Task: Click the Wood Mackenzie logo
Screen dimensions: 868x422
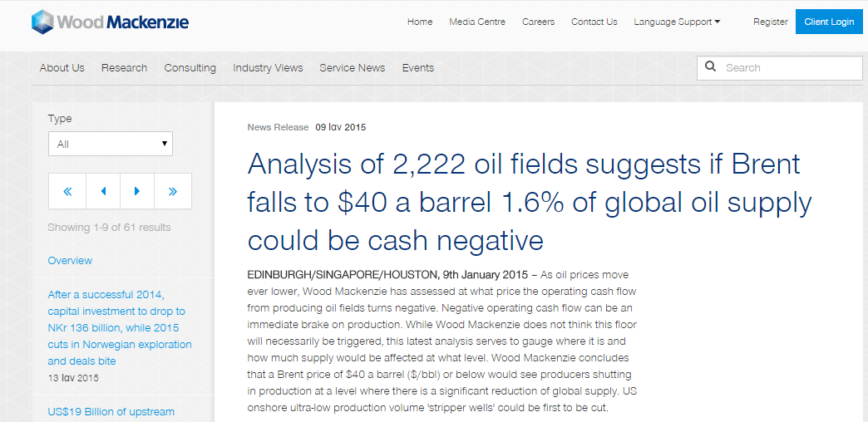Action: (x=110, y=22)
